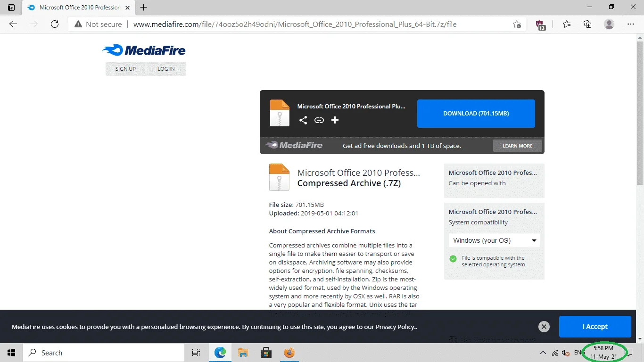The image size is (644, 362).
Task: Open Microsoft Edge from the taskbar
Action: (x=220, y=353)
